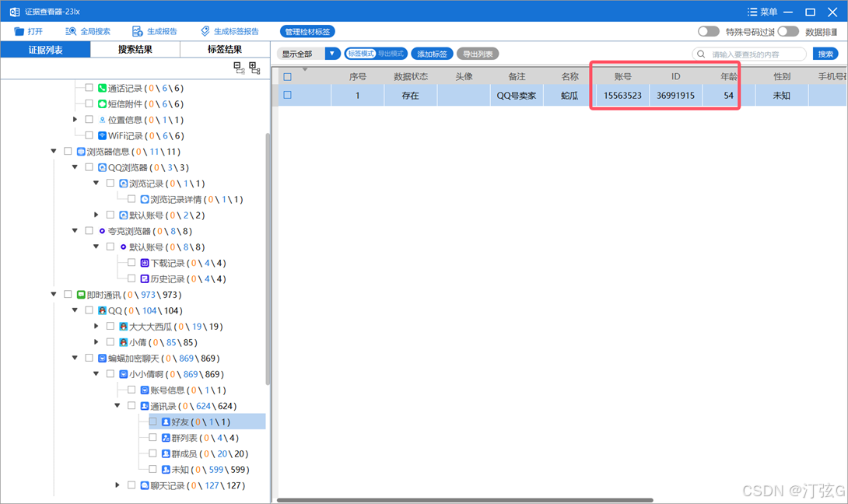Check the 小倩 checkbox

[110, 342]
